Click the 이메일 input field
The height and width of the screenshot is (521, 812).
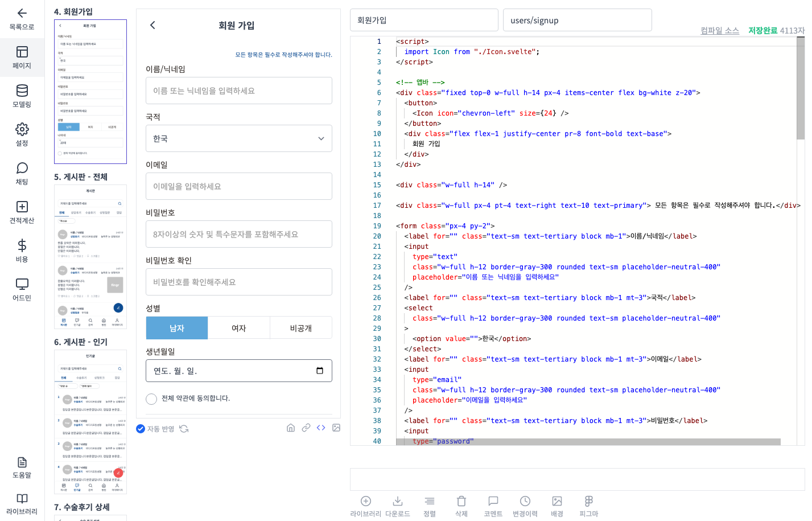239,186
